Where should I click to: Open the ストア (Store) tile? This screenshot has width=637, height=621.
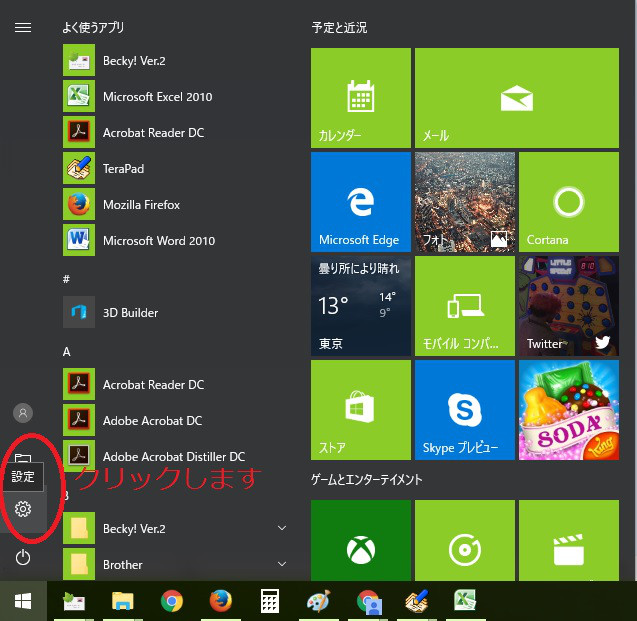click(x=361, y=410)
